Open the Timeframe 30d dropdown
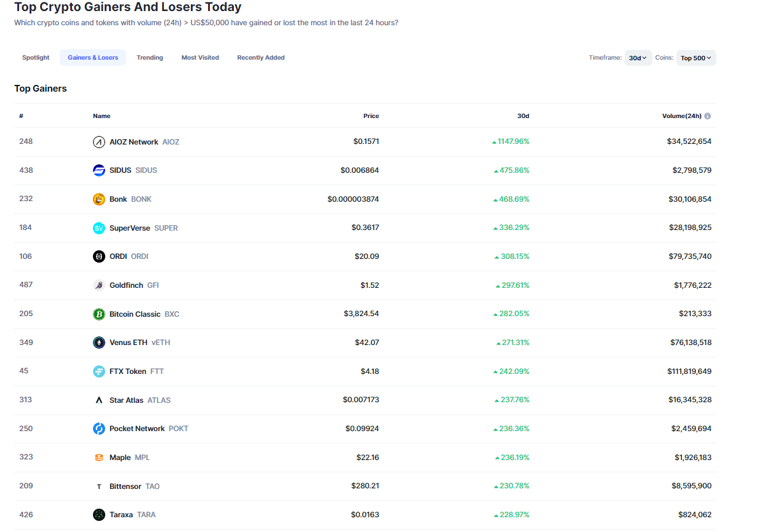 pos(638,58)
